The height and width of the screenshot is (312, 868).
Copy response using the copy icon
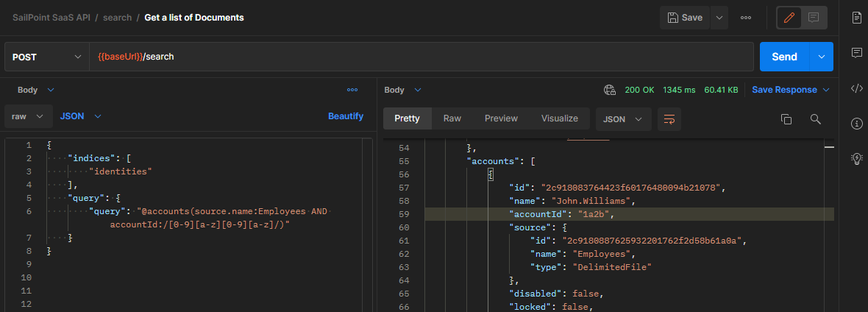786,119
